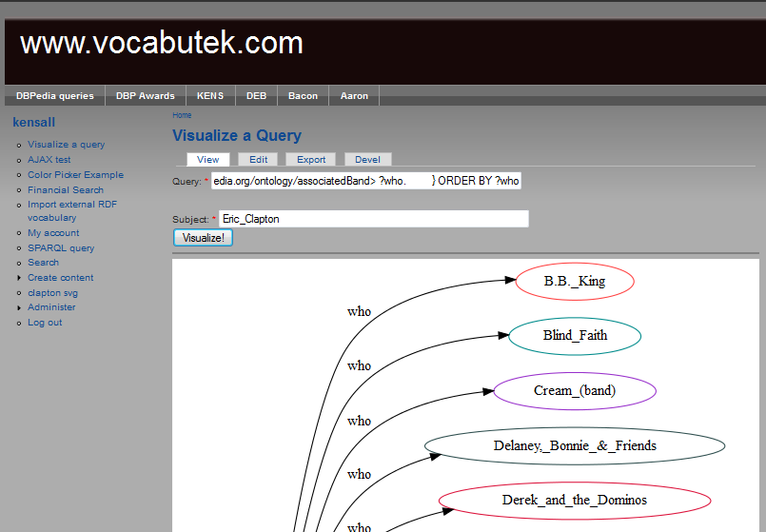Select the B.B._King graph node
The height and width of the screenshot is (532, 766).
pos(575,282)
